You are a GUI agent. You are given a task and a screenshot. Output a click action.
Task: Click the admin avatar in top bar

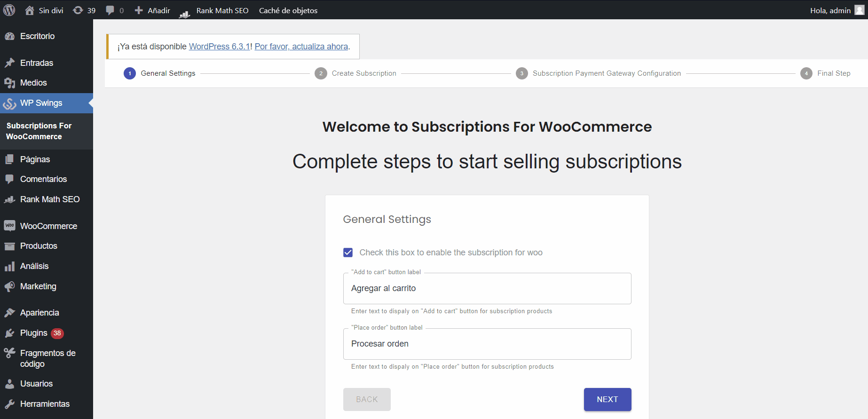pyautogui.click(x=859, y=10)
